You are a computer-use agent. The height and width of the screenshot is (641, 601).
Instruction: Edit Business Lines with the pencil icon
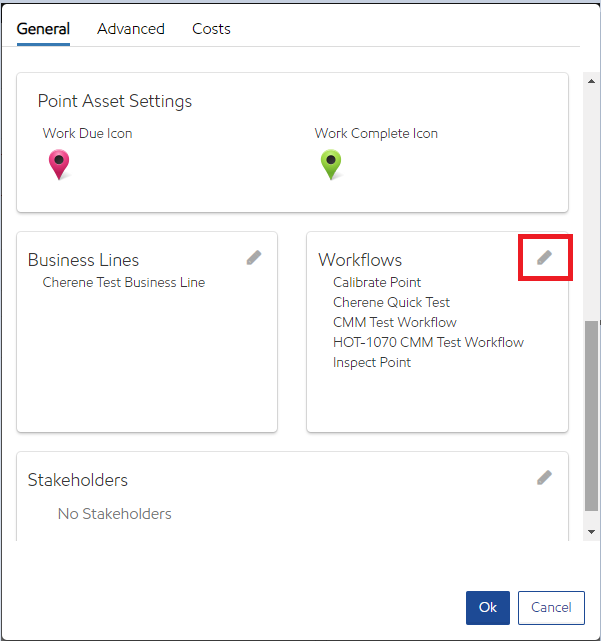tap(254, 258)
